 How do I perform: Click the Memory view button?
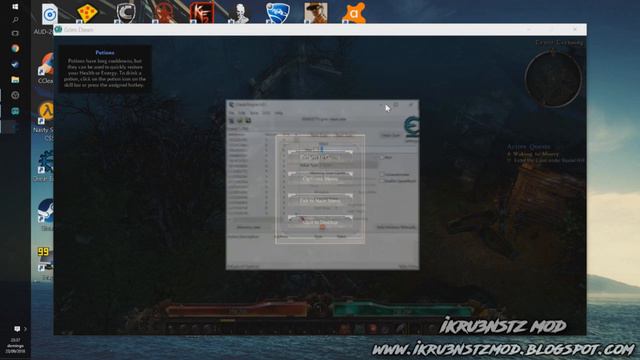tap(249, 227)
